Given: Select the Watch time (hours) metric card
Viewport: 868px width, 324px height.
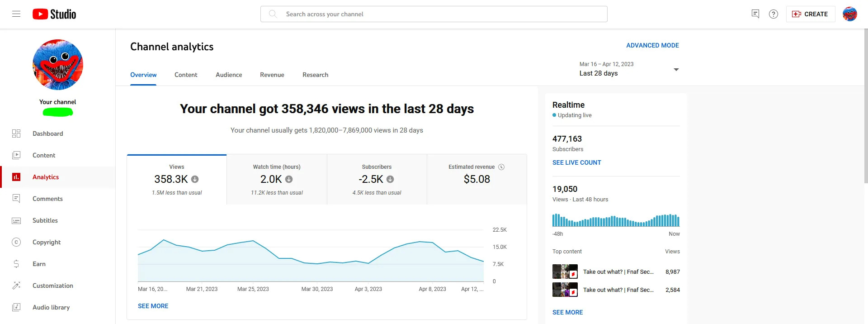Looking at the screenshot, I should coord(277,180).
